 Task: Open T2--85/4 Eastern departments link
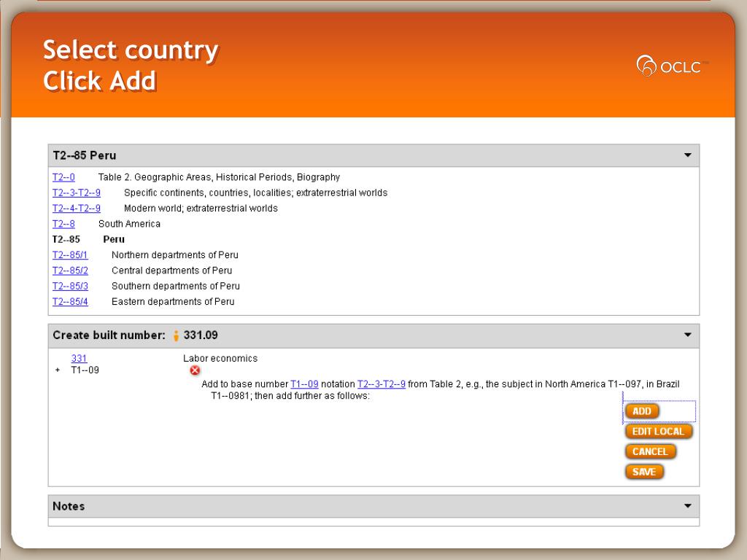coord(70,301)
